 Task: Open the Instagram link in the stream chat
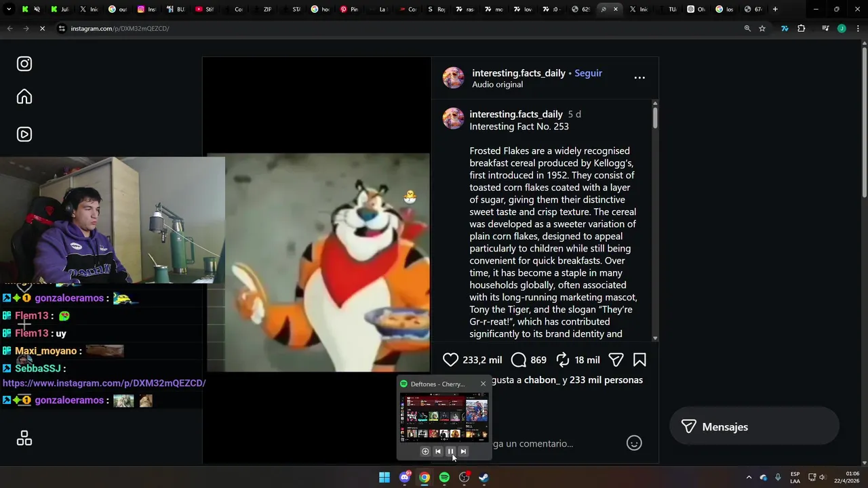click(104, 383)
